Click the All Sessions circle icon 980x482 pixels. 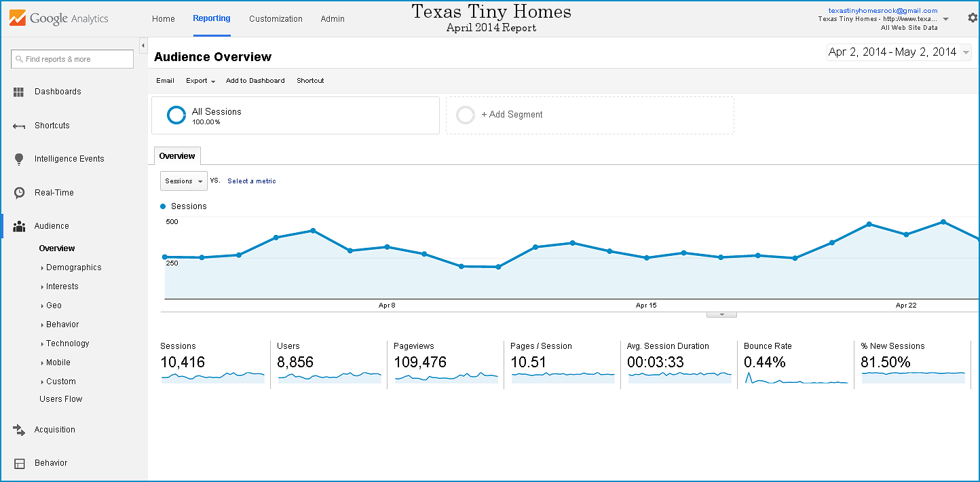pos(176,115)
